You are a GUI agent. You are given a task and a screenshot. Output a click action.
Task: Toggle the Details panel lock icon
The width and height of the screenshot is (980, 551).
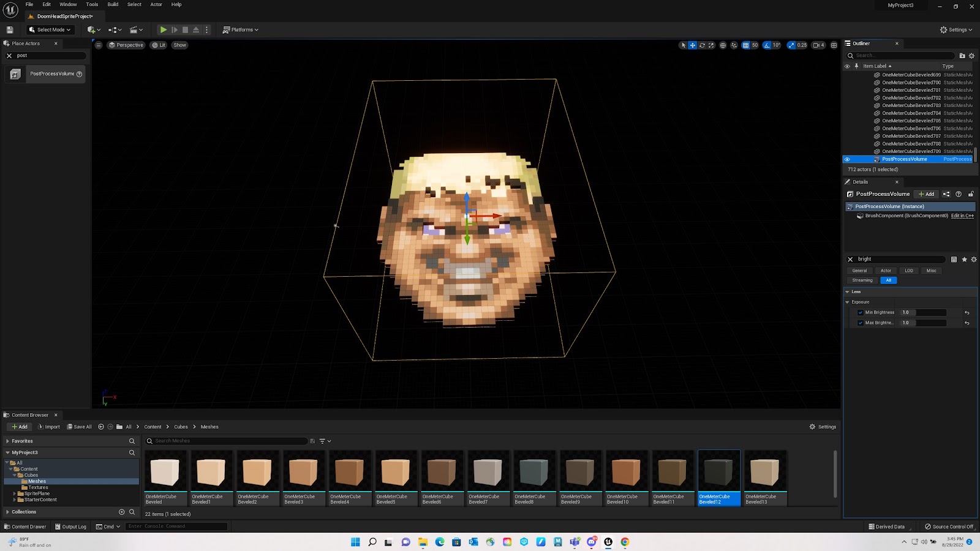[971, 194]
